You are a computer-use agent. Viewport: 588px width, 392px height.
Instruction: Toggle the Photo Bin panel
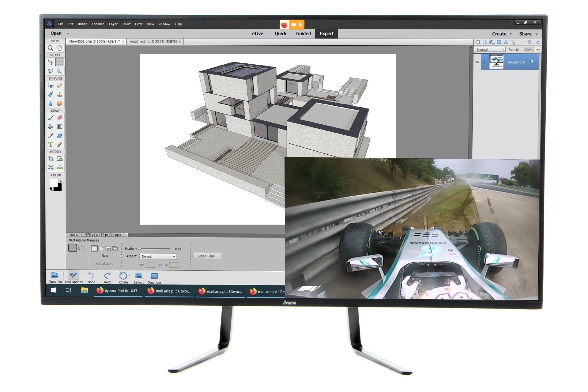(x=55, y=277)
